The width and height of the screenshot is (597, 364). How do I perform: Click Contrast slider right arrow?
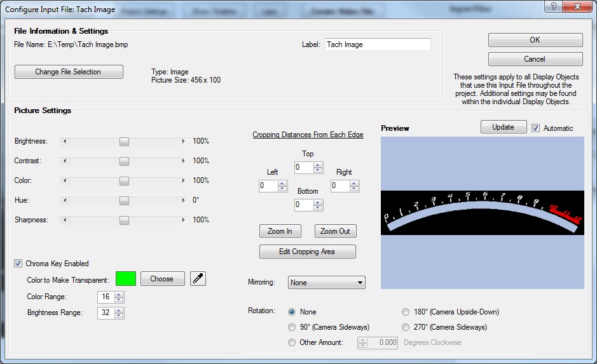(184, 161)
